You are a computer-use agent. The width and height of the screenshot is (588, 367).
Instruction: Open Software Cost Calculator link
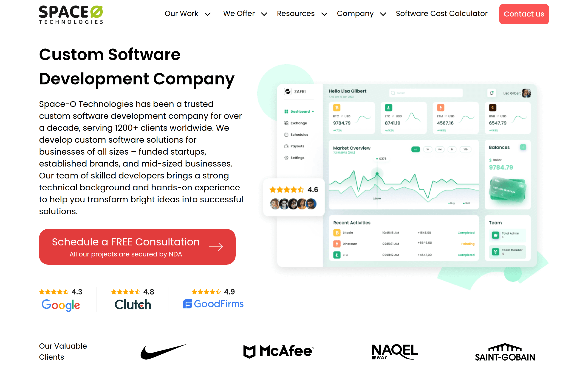[x=441, y=14]
